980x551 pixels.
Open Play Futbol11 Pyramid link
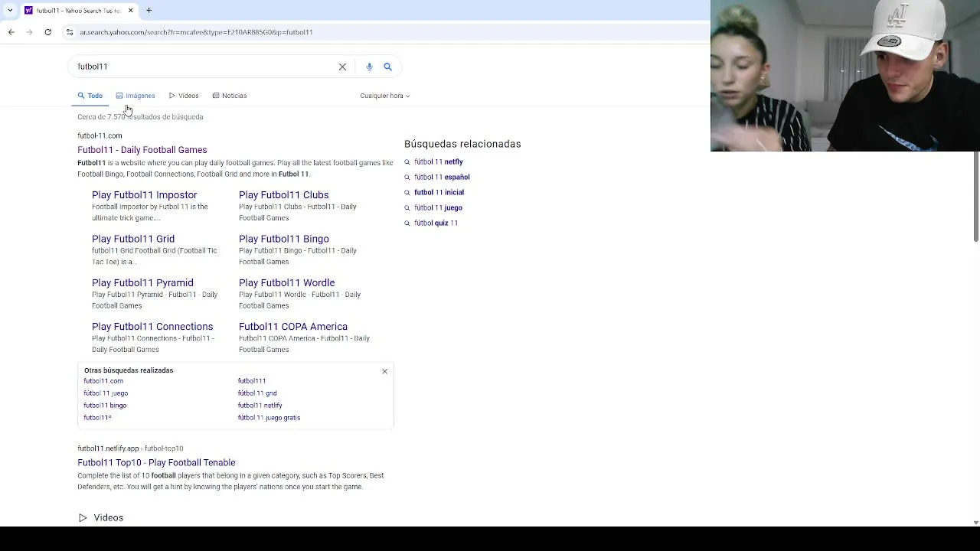(x=142, y=282)
